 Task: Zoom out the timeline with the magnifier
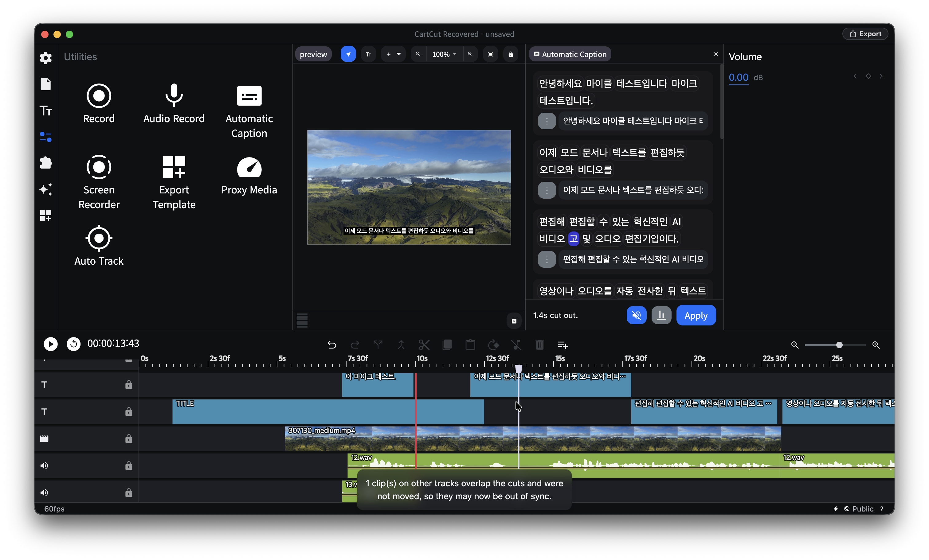click(795, 345)
